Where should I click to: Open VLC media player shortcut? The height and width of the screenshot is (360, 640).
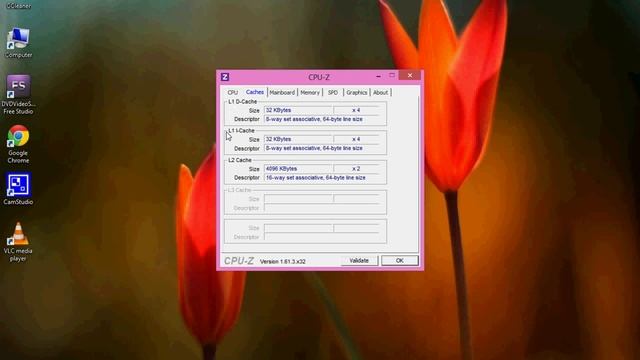(18, 242)
